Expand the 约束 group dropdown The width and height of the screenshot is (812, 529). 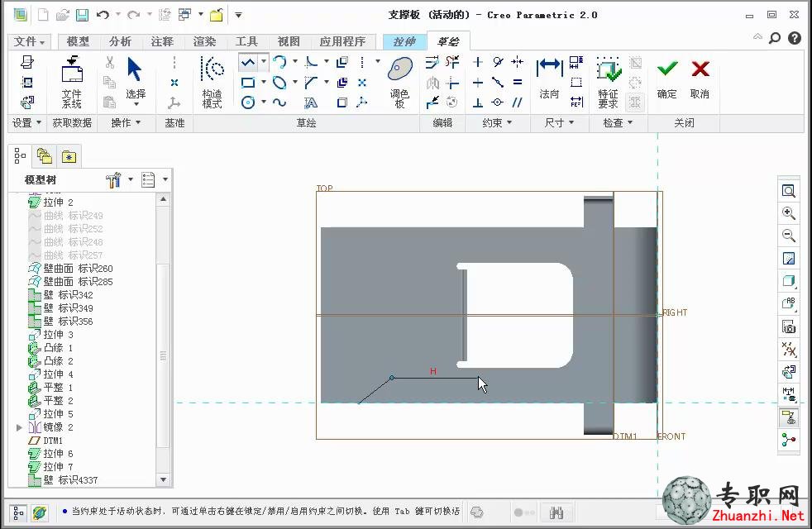click(x=497, y=122)
